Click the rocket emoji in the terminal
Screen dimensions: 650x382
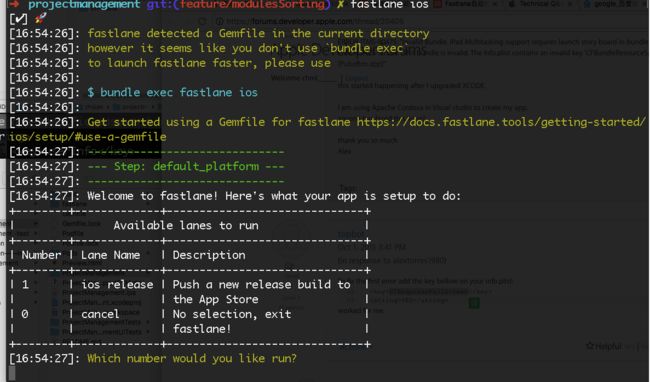40,18
